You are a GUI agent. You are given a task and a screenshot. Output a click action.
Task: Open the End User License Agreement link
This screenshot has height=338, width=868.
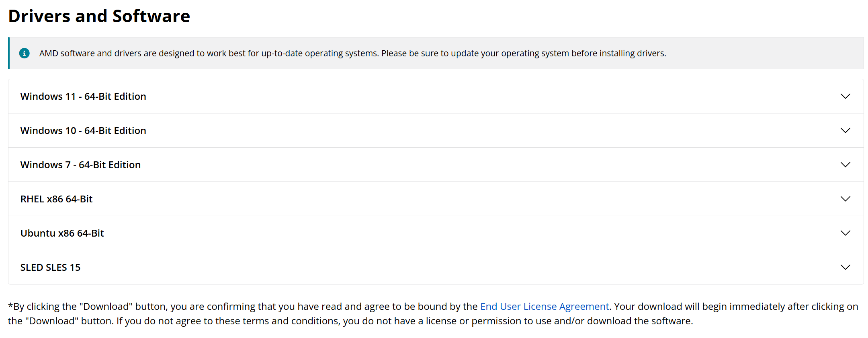click(x=544, y=307)
